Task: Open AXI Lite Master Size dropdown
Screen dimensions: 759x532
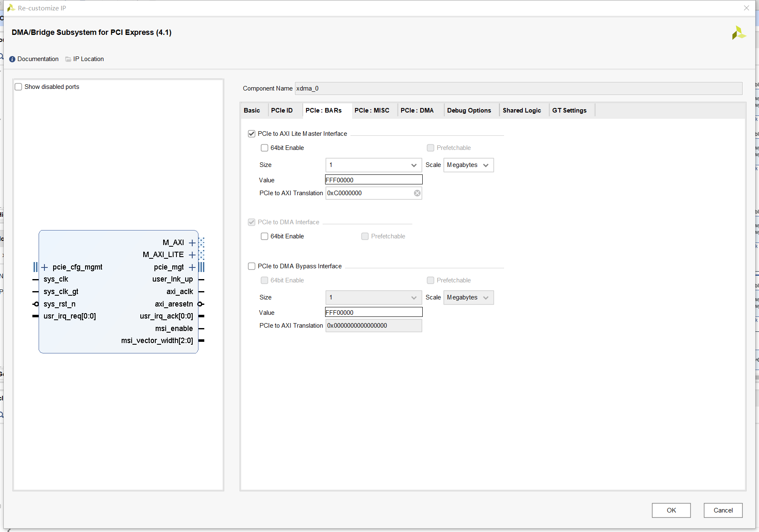Action: 373,165
